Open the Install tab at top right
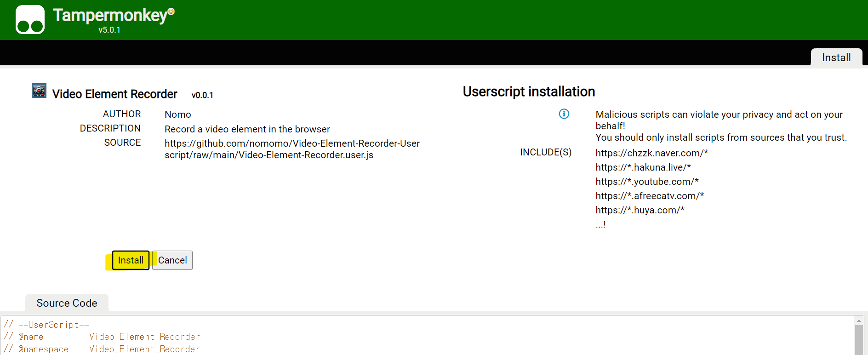Image resolution: width=868 pixels, height=355 pixels. [x=836, y=57]
